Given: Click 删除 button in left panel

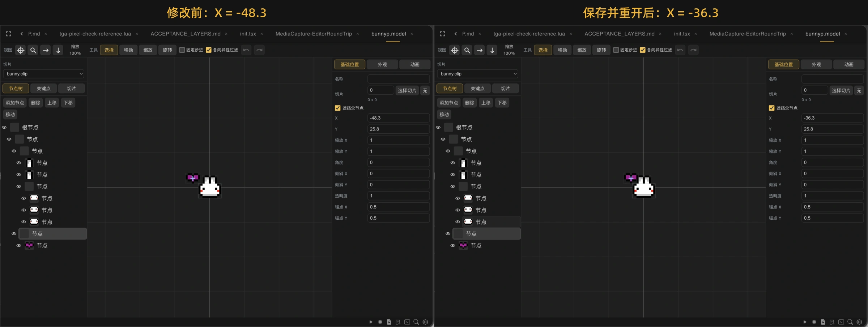Looking at the screenshot, I should click(x=35, y=103).
